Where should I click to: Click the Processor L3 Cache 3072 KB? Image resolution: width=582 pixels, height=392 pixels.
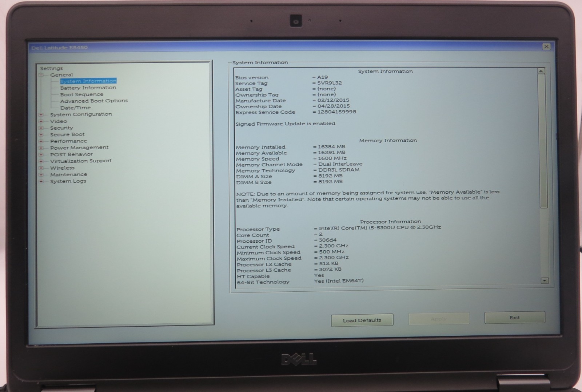pyautogui.click(x=330, y=269)
